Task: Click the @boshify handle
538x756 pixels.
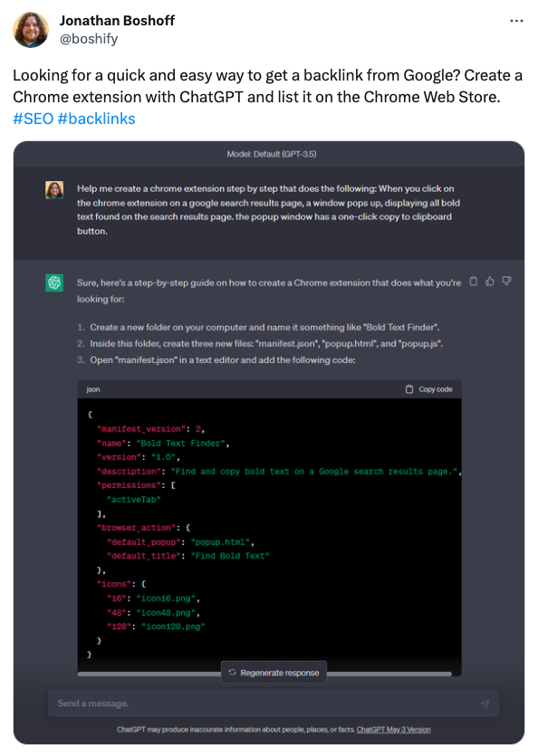Action: [89, 39]
